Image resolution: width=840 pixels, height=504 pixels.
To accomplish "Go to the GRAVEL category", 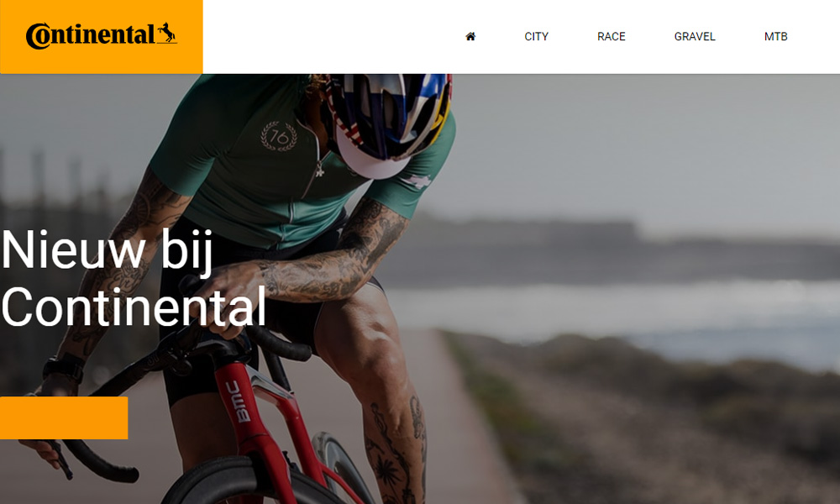I will [695, 36].
